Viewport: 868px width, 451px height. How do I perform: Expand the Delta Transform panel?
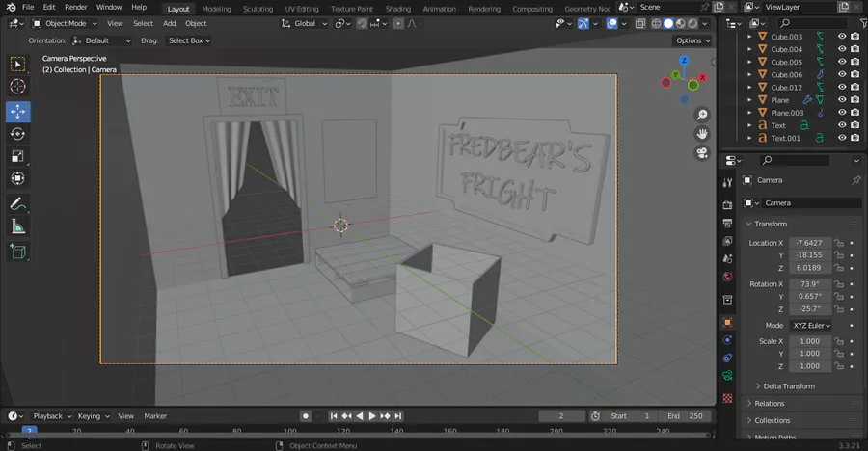pyautogui.click(x=789, y=386)
